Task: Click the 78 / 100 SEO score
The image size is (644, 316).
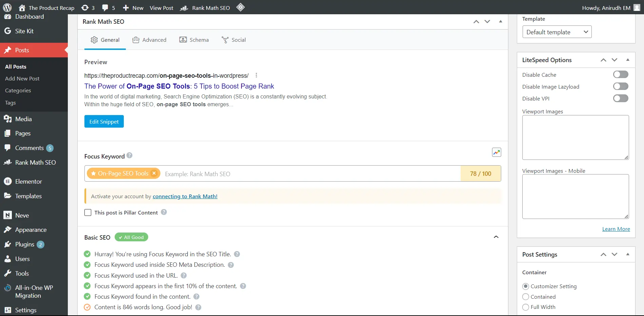Action: tap(481, 173)
